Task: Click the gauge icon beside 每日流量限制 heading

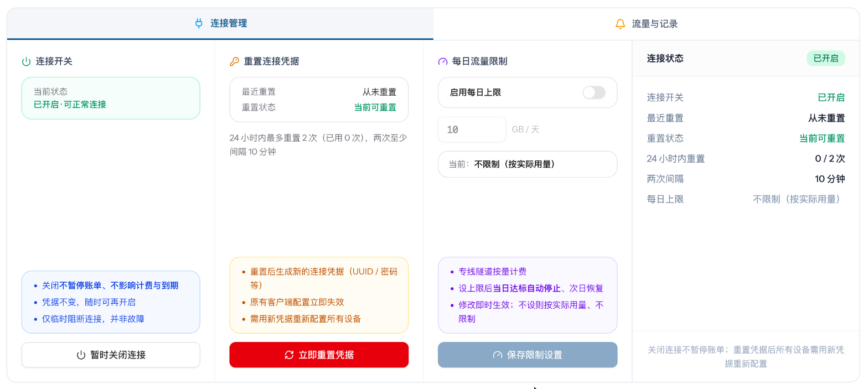Action: click(443, 61)
